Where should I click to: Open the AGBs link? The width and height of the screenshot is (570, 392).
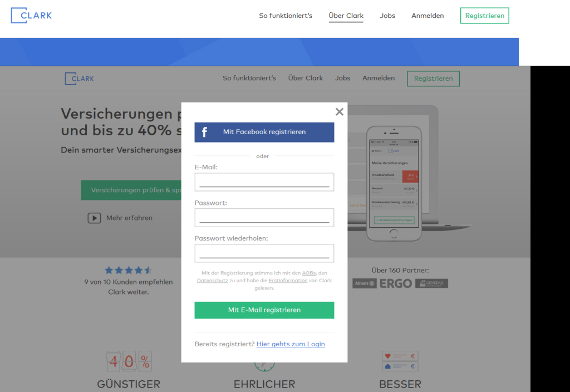pyautogui.click(x=309, y=273)
